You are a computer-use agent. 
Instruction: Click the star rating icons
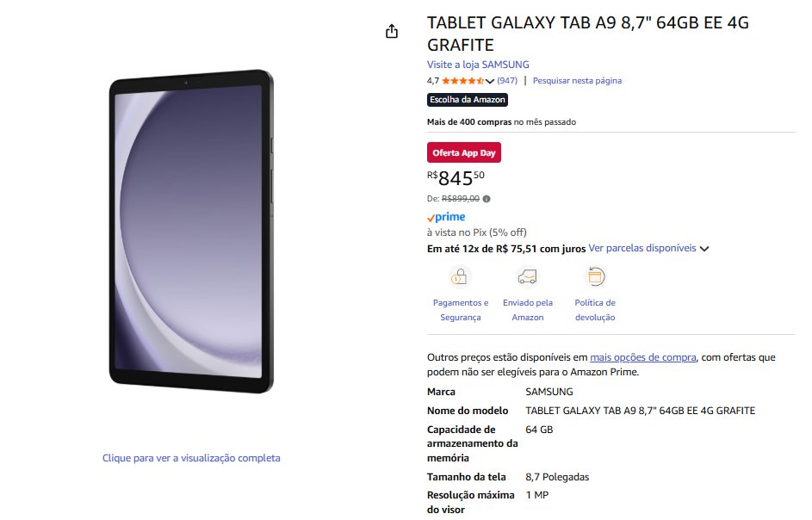pos(462,81)
